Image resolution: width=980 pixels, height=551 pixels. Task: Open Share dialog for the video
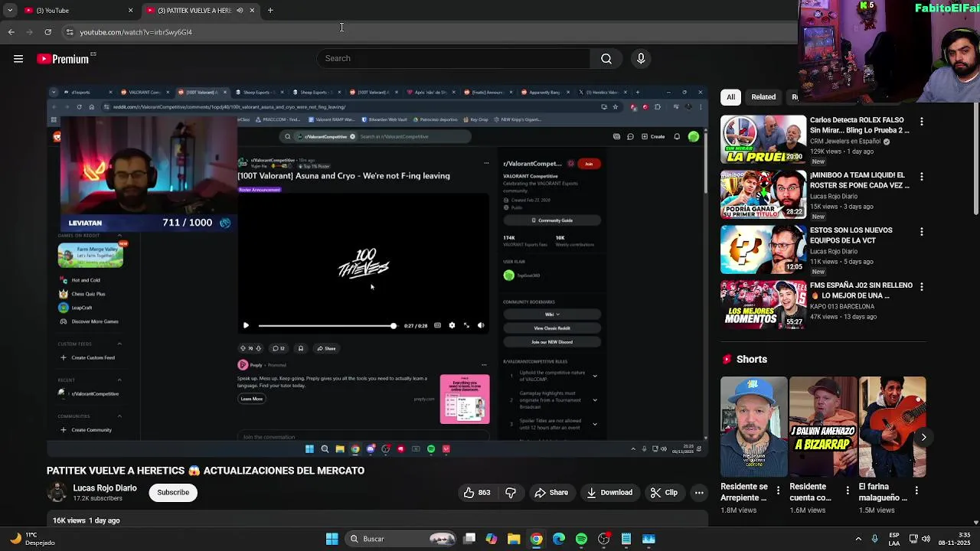[551, 493]
